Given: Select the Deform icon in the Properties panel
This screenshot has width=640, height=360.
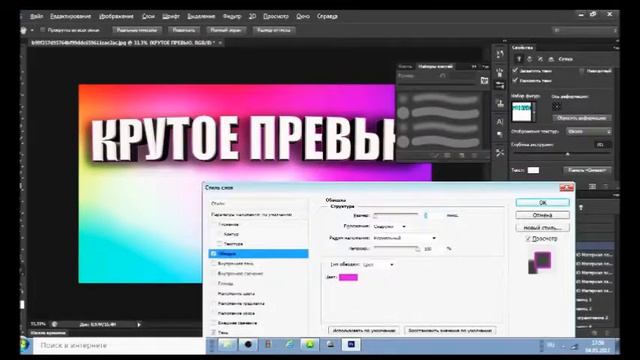Looking at the screenshot, I should tap(530, 59).
